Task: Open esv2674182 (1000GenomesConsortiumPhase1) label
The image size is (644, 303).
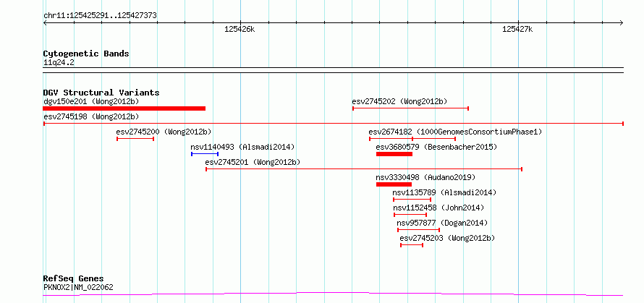Action: click(x=455, y=132)
